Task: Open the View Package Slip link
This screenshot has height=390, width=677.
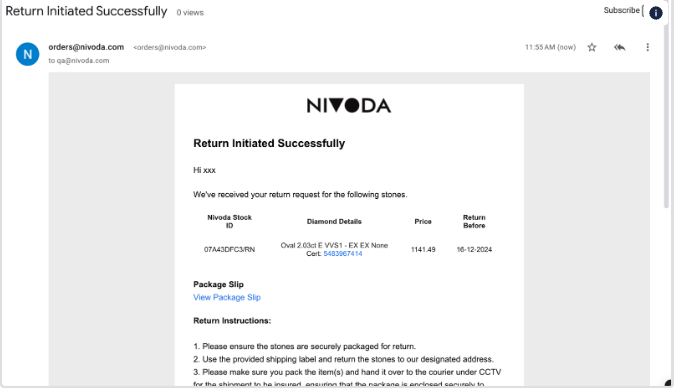Action: pos(227,297)
